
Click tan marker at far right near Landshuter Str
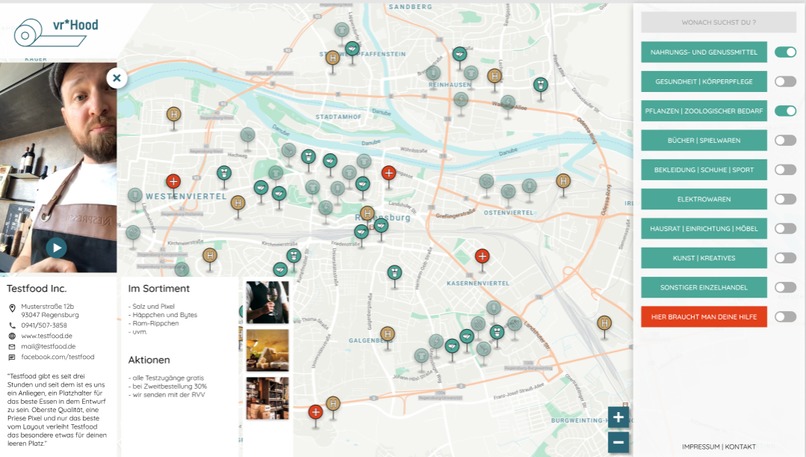tap(604, 323)
